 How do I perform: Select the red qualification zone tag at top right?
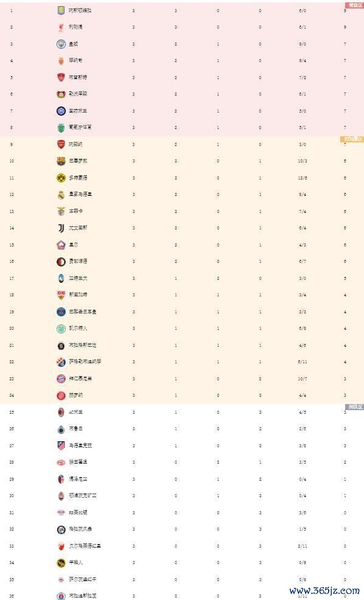[x=354, y=5]
